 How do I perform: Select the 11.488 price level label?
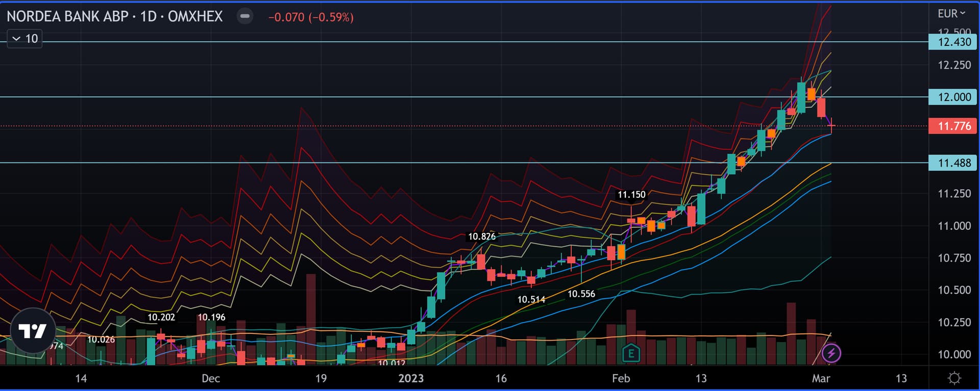[953, 163]
